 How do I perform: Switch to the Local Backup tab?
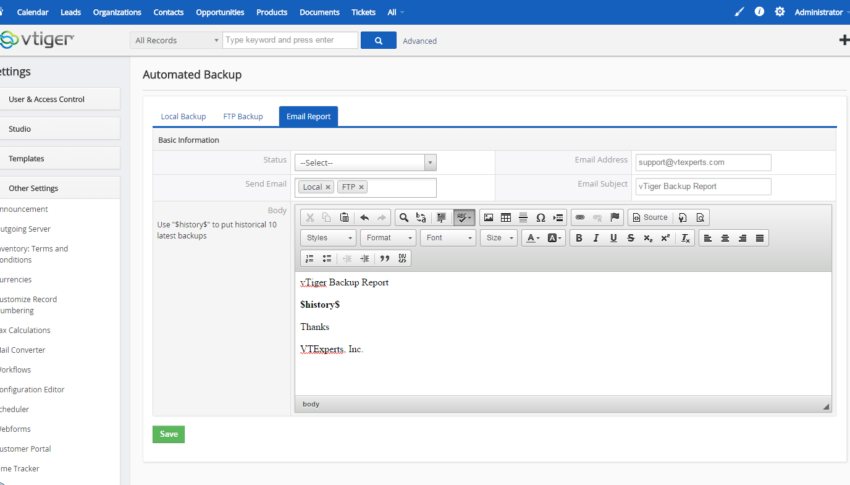point(183,117)
